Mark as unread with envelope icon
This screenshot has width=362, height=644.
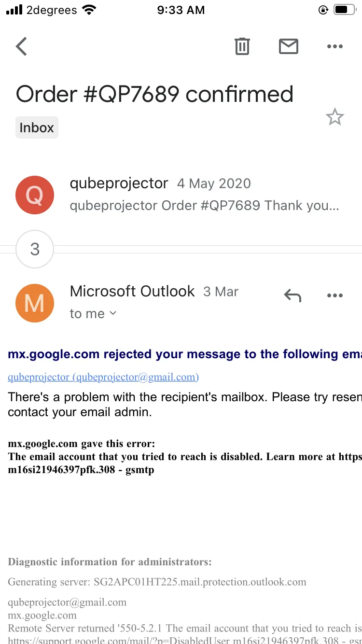pyautogui.click(x=289, y=46)
